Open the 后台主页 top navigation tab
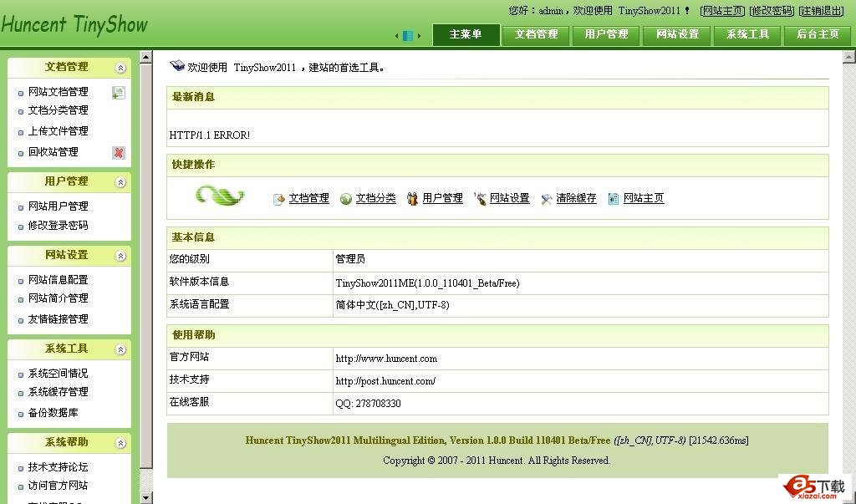856x504 pixels. tap(818, 35)
